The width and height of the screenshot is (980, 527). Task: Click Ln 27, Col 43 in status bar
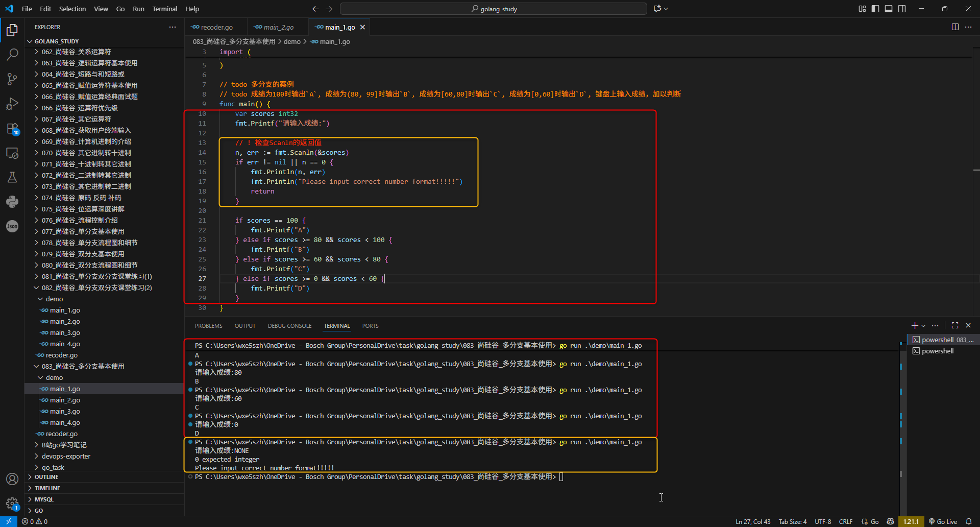tap(753, 521)
